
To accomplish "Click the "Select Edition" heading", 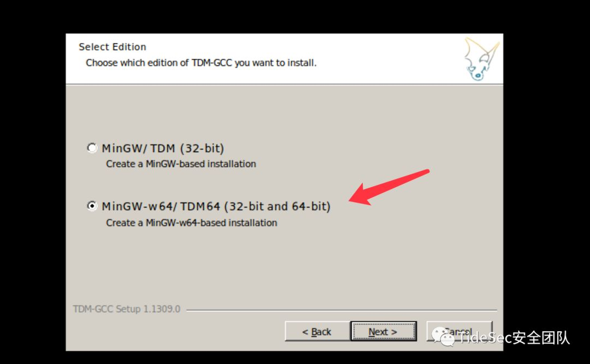I will coord(112,47).
